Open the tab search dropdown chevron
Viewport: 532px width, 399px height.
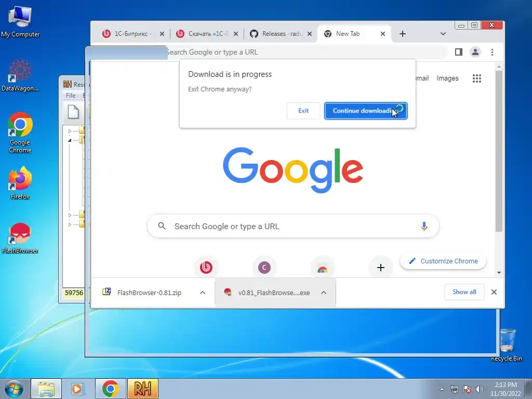(443, 34)
